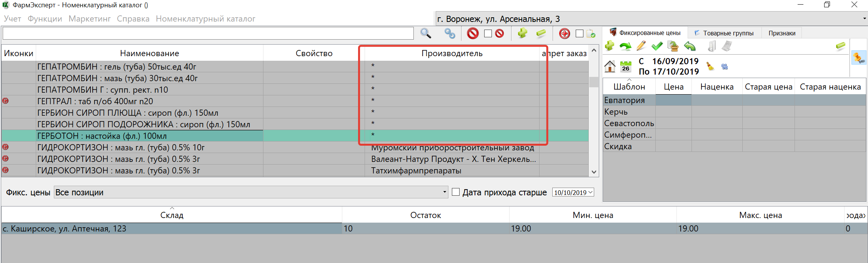Image resolution: width=868 pixels, height=263 pixels.
Task: Expand the "Все позиции" fixed prices dropdown
Action: point(445,192)
